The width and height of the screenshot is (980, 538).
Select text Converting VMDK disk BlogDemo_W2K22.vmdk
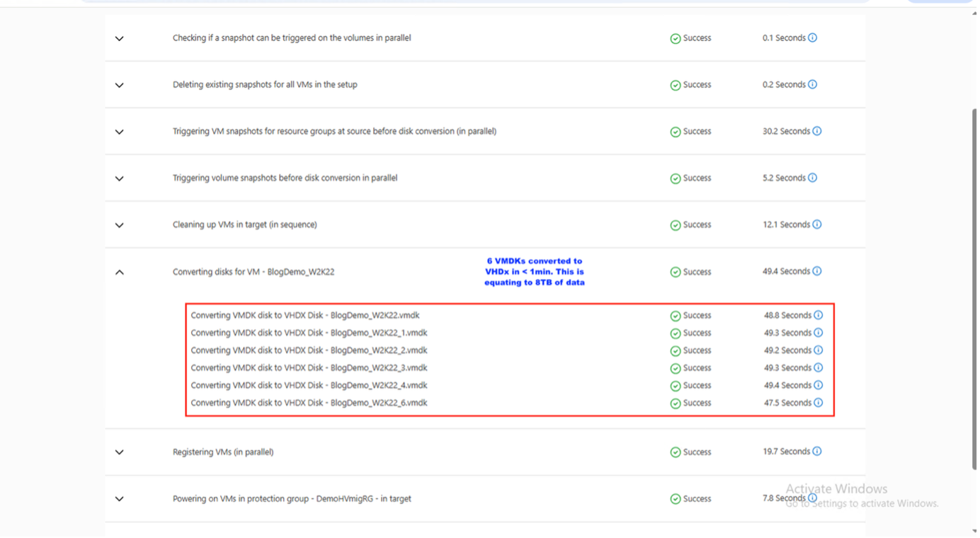305,315
